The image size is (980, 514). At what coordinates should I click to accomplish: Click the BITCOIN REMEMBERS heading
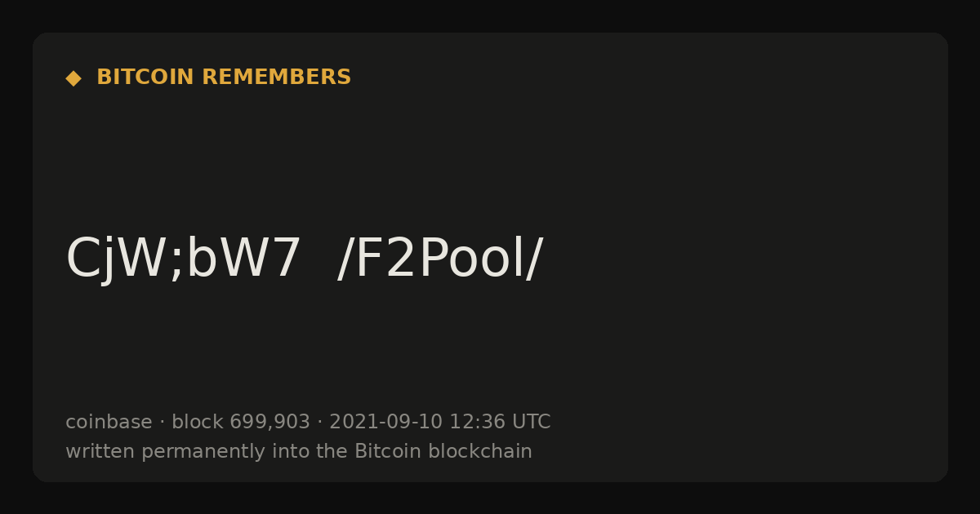coord(224,78)
